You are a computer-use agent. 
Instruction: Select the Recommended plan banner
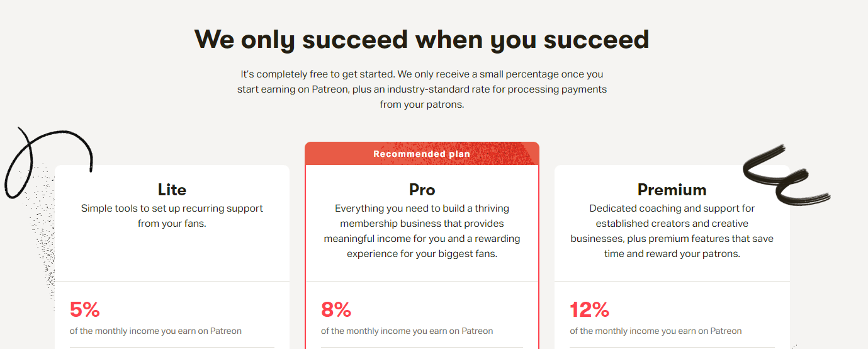point(422,154)
